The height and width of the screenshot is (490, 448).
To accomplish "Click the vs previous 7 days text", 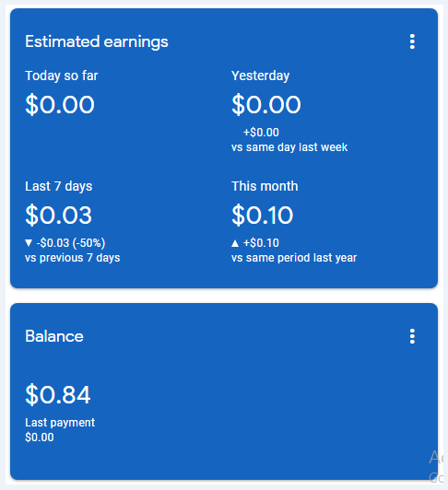I will point(73,258).
